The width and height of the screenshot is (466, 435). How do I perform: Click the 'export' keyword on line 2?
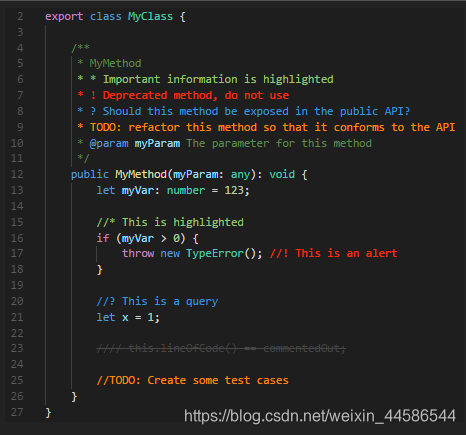coord(64,17)
